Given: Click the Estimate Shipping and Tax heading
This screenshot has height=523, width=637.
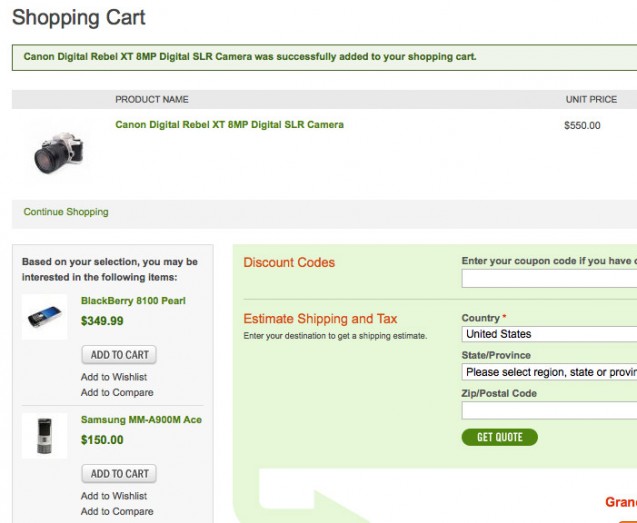Looking at the screenshot, I should click(320, 319).
